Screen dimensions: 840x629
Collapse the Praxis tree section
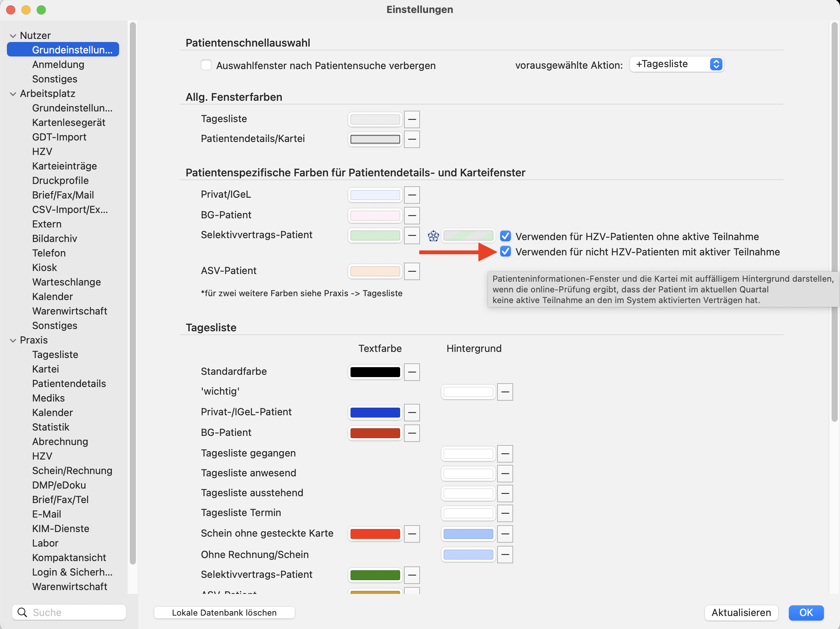[x=13, y=340]
